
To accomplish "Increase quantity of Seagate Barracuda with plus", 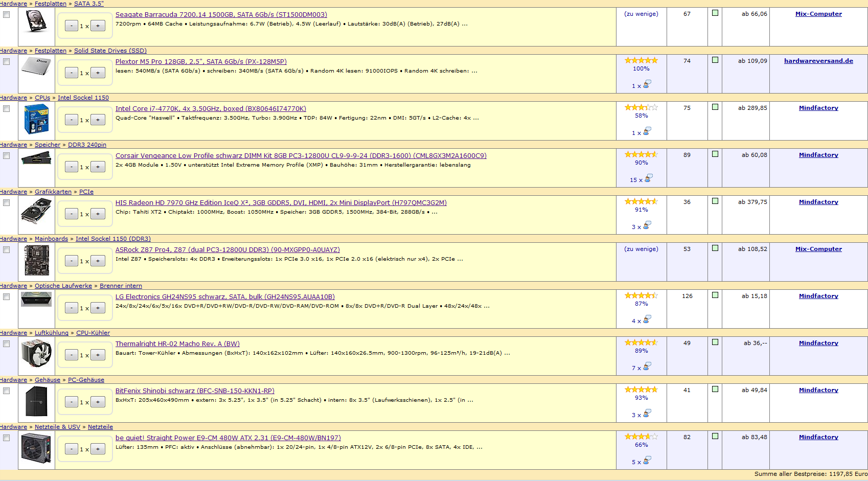I will [98, 26].
